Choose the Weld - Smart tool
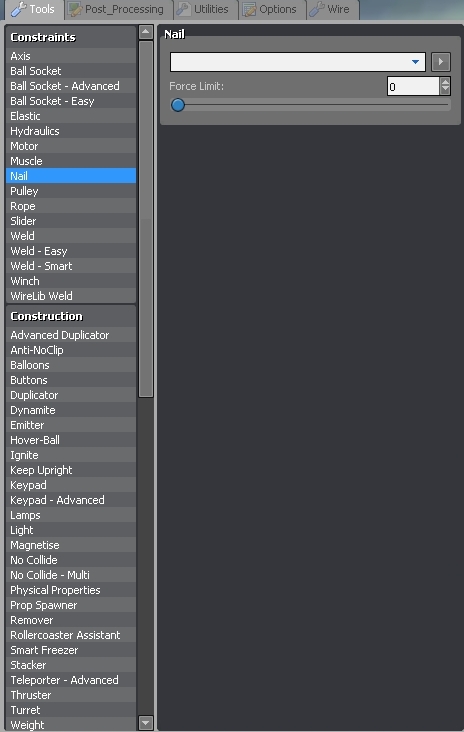464x732 pixels. coord(71,266)
